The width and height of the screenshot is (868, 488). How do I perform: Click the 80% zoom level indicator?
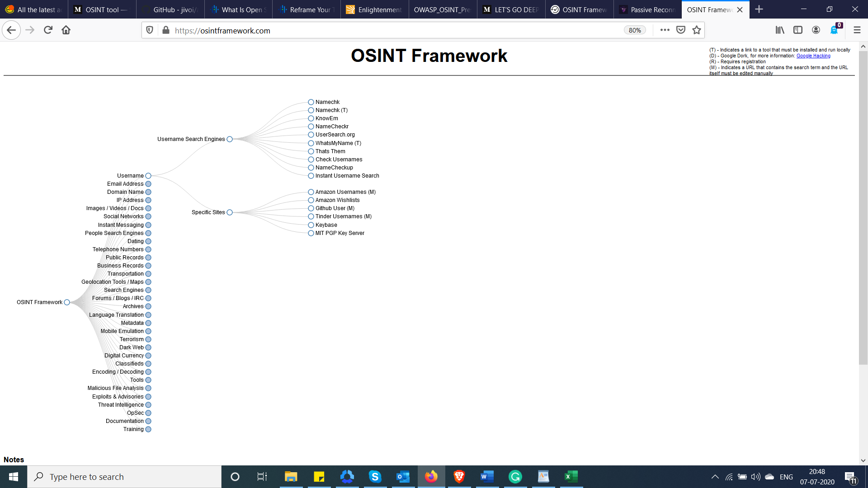(635, 30)
